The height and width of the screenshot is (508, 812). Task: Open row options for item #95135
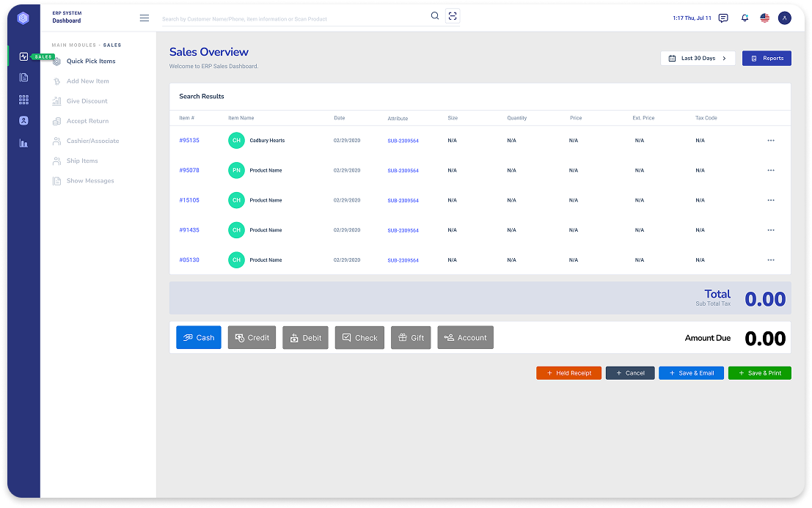click(x=771, y=141)
